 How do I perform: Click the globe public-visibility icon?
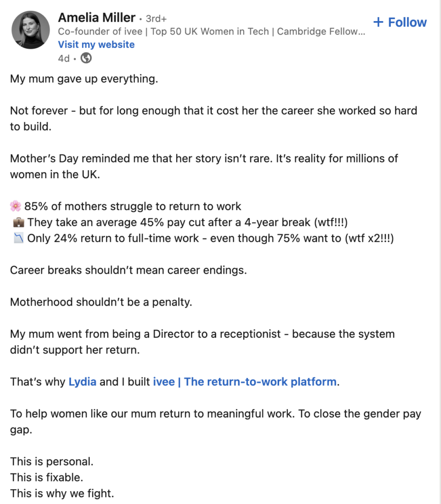pos(86,58)
